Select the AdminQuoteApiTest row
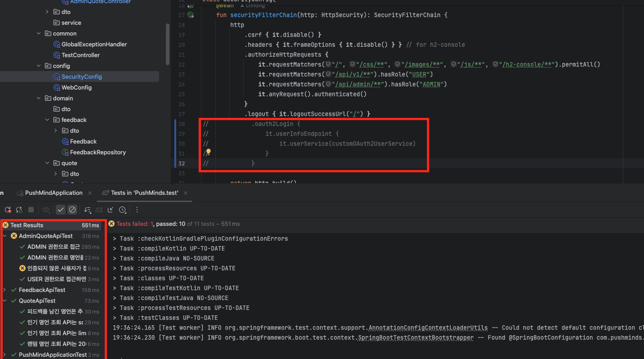644x359 pixels. [x=51, y=236]
